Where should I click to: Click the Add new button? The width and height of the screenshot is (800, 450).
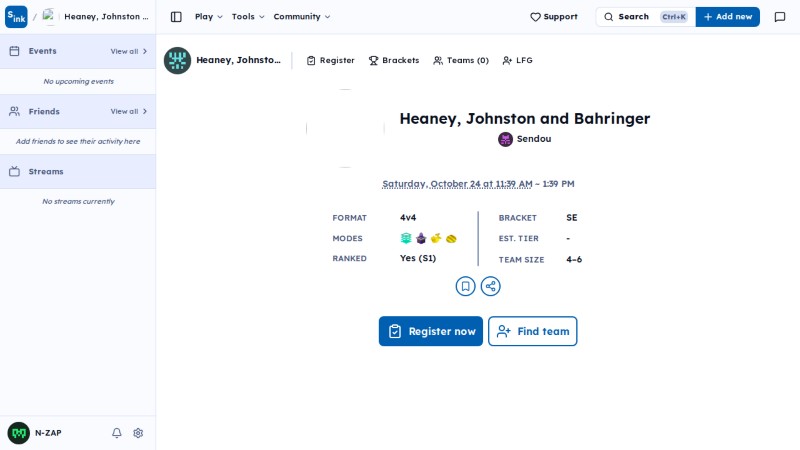coord(728,17)
